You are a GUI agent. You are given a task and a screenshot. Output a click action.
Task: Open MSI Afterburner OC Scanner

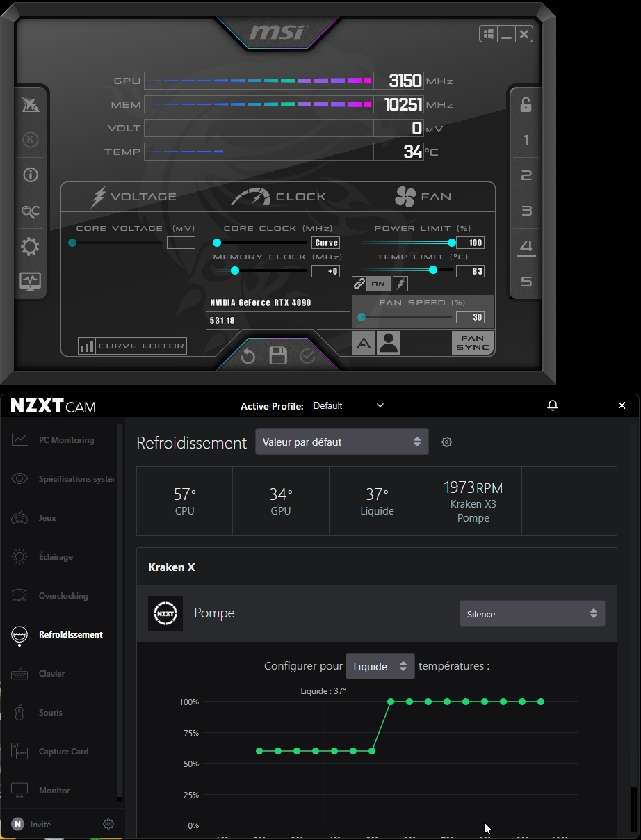point(31,211)
